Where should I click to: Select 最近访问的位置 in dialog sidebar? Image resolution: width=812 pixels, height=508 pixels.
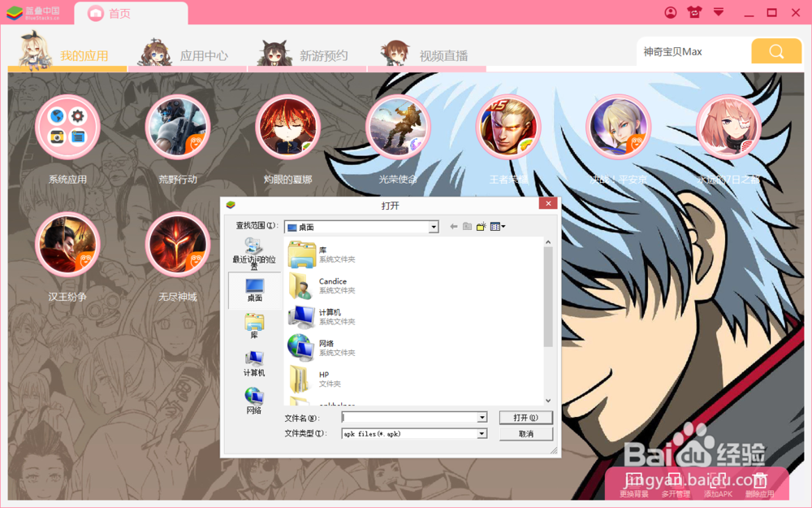click(x=253, y=254)
